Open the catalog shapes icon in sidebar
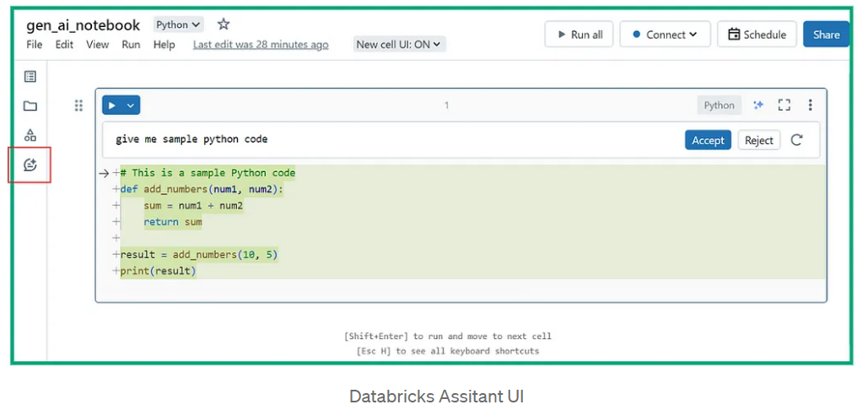 30,135
